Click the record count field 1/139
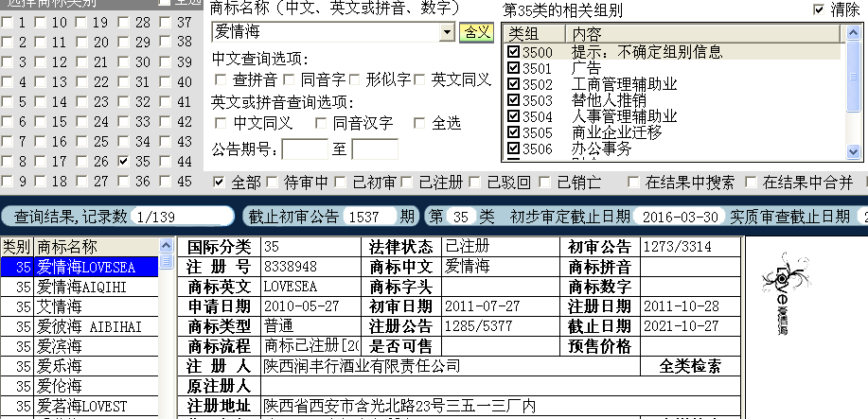Screen dimensions: 868x419 coord(183,217)
